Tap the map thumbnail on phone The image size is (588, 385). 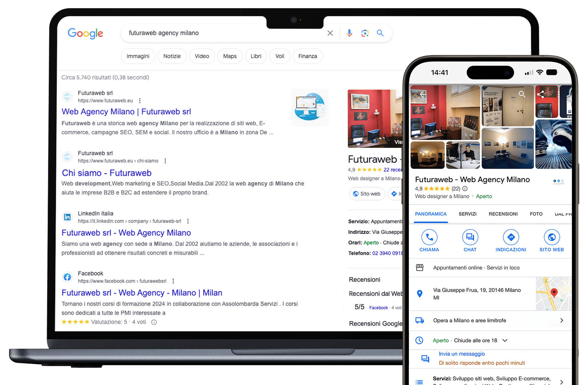[x=554, y=294]
